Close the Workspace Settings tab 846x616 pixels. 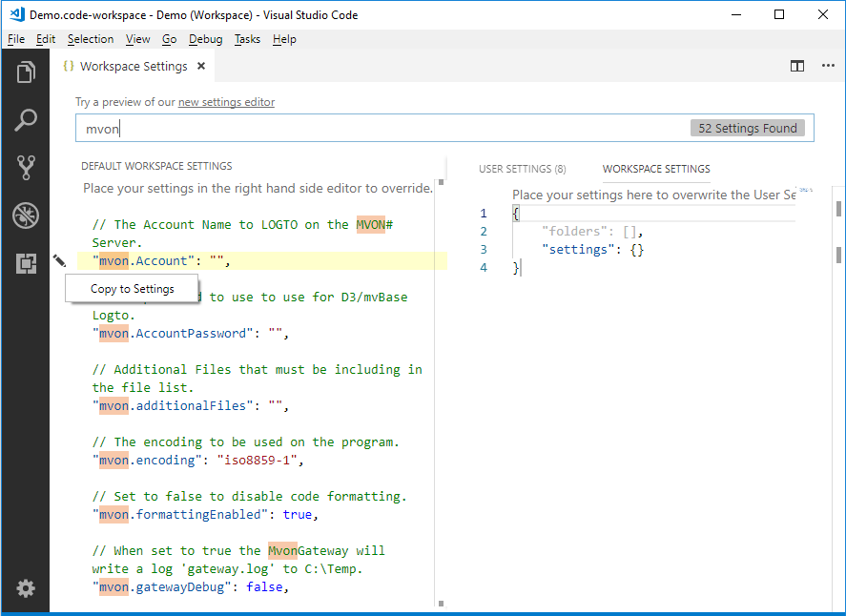coord(201,66)
